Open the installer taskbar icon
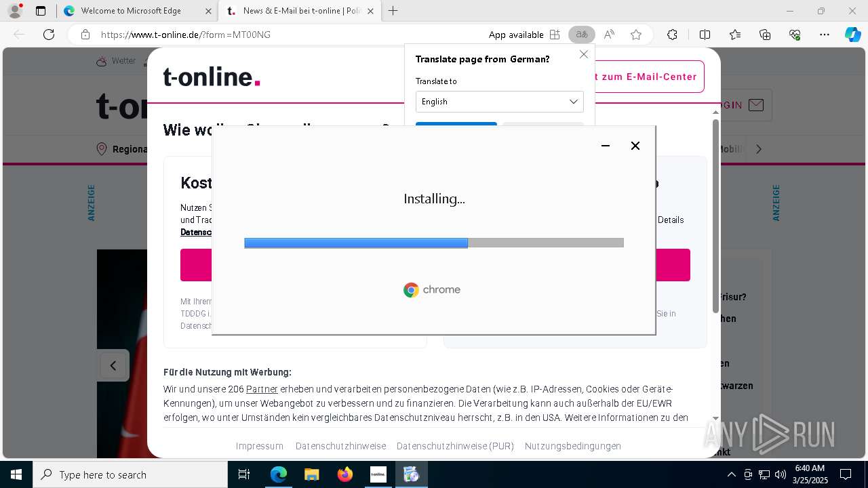The image size is (868, 488). 411,474
